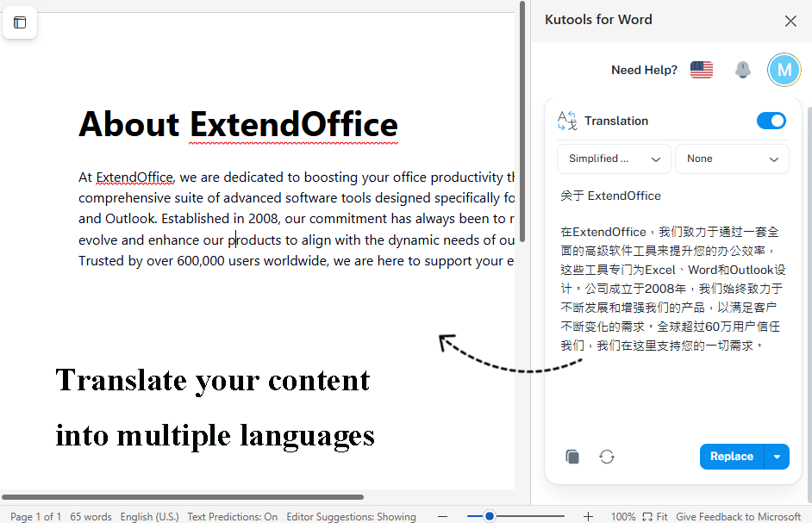Open the None target style dropdown
The image size is (812, 523).
[732, 159]
